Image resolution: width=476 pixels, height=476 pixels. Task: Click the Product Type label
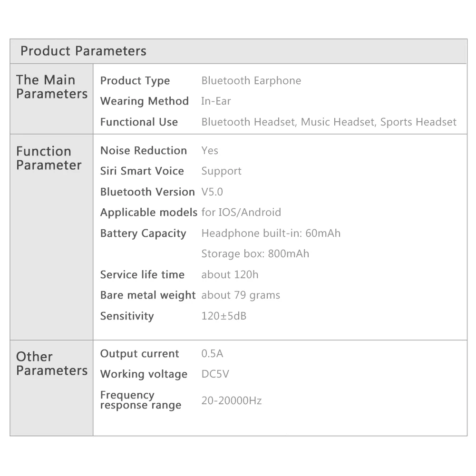point(135,81)
